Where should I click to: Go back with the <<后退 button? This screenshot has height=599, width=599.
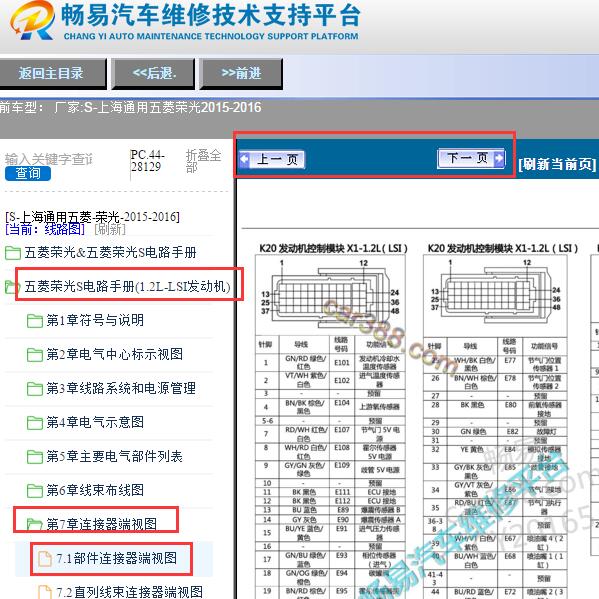click(x=154, y=73)
